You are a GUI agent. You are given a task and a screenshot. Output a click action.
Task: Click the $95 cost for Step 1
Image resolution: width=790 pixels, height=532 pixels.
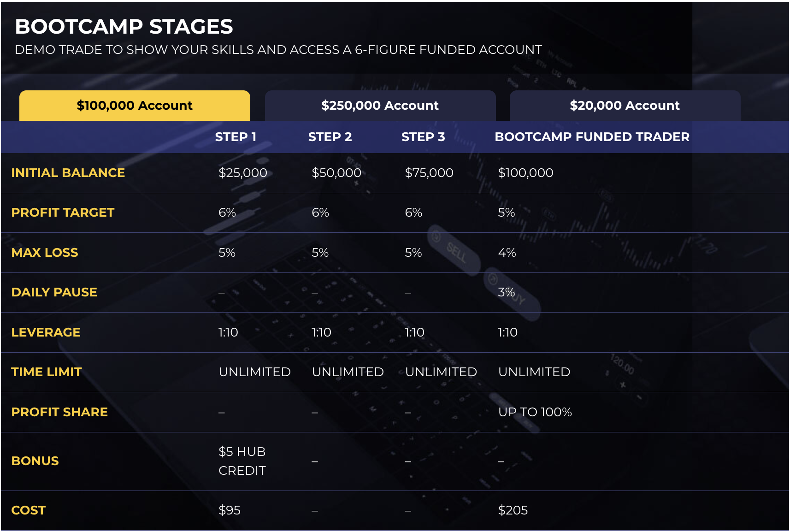[x=230, y=510]
